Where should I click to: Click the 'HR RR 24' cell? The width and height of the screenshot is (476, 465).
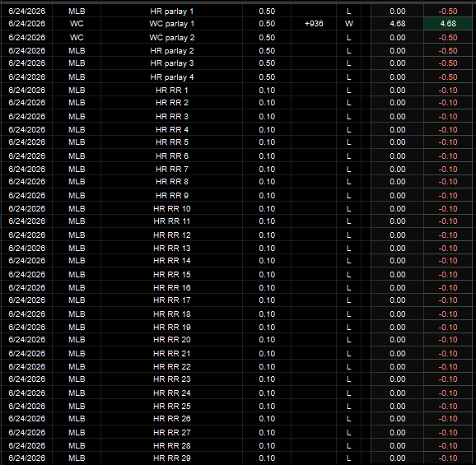pyautogui.click(x=172, y=393)
